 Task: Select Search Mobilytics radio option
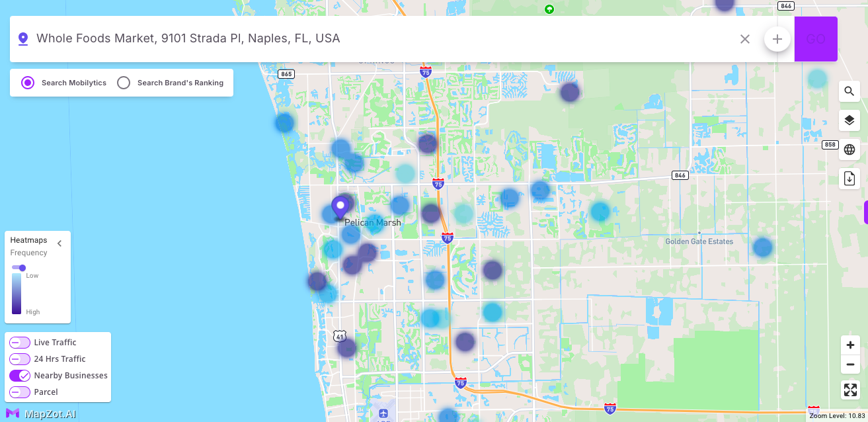[x=28, y=83]
